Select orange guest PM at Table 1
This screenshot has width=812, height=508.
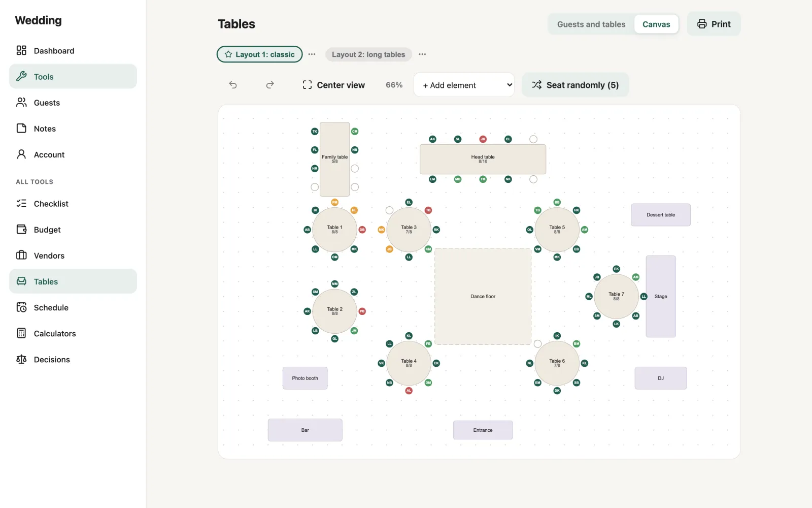click(334, 202)
